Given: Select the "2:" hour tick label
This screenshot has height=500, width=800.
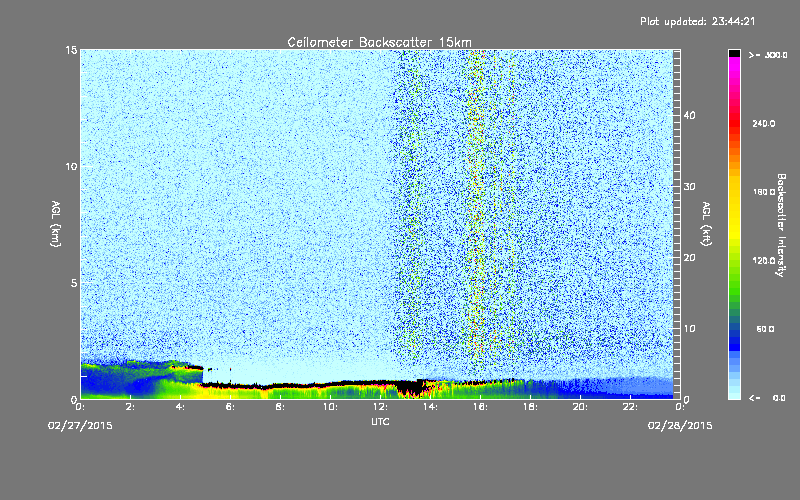Looking at the screenshot, I should coord(130,407).
